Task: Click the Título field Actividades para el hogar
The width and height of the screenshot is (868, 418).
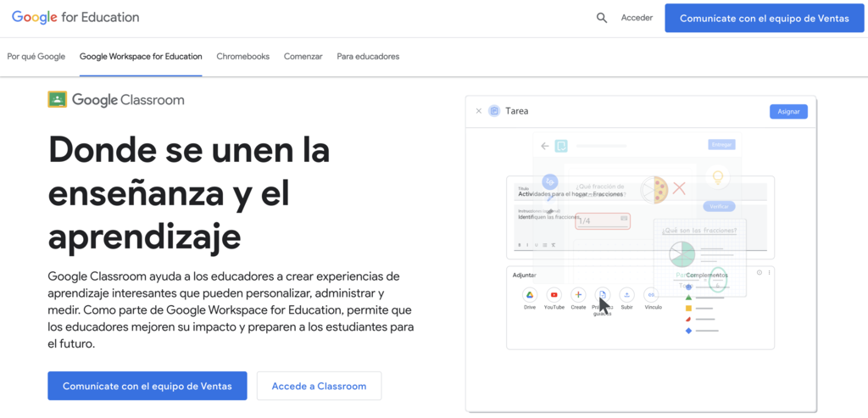Action: [640, 192]
